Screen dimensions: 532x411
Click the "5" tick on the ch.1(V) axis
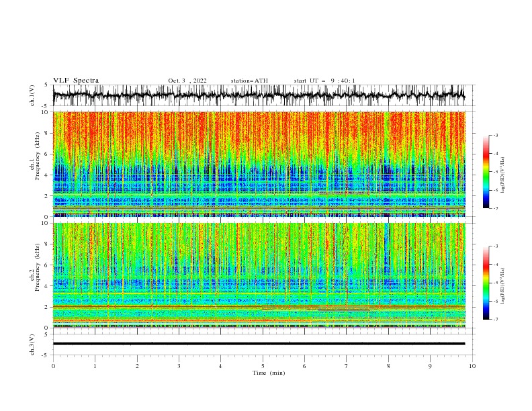tap(46, 85)
